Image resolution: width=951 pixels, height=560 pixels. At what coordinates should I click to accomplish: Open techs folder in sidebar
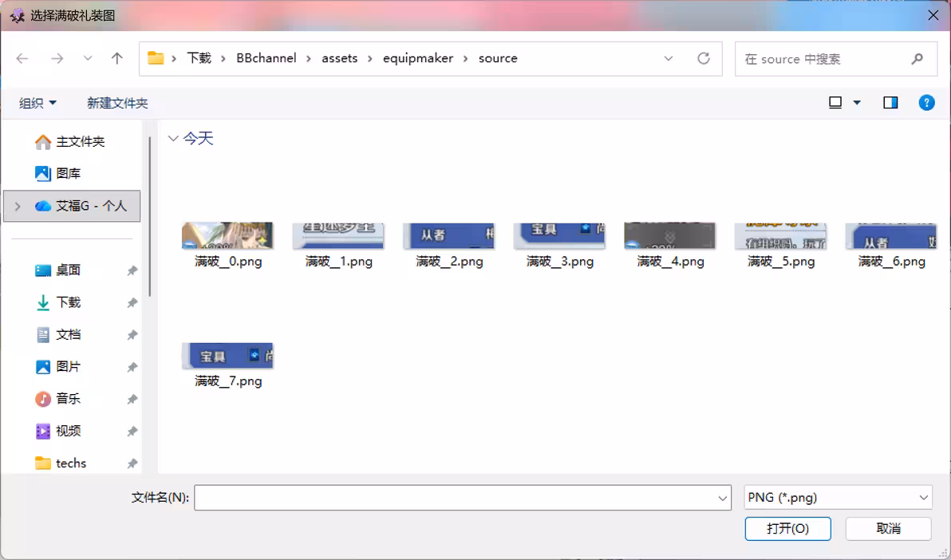coord(61,463)
